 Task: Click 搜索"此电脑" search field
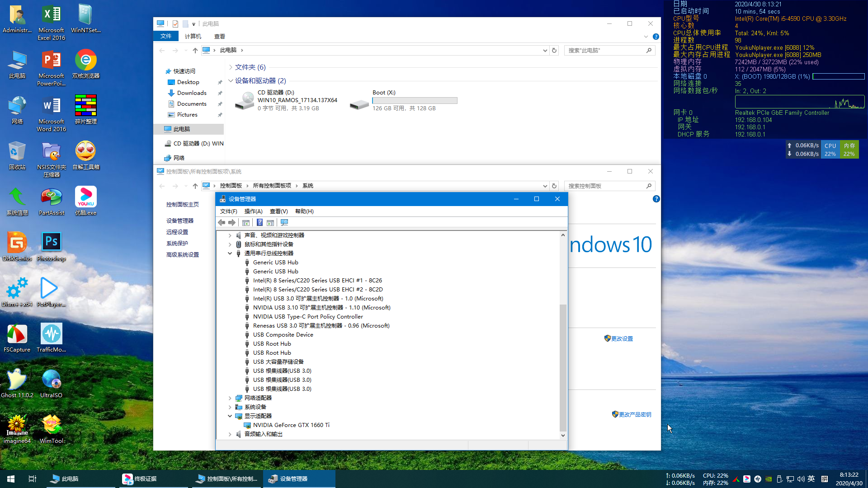click(609, 51)
